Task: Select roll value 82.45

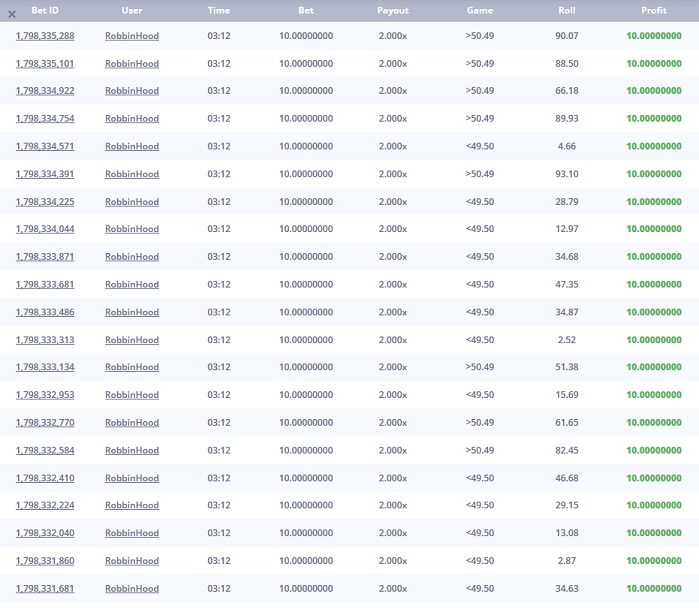Action: pos(567,450)
